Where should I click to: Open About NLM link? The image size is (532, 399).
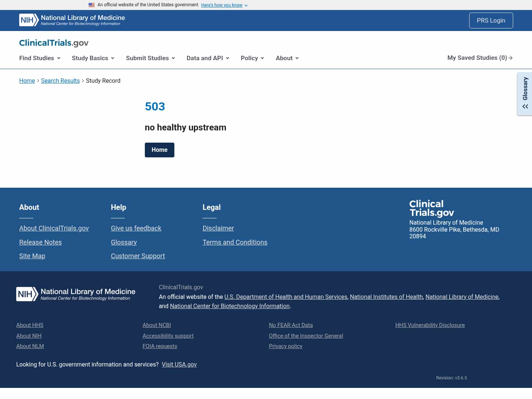pyautogui.click(x=30, y=346)
